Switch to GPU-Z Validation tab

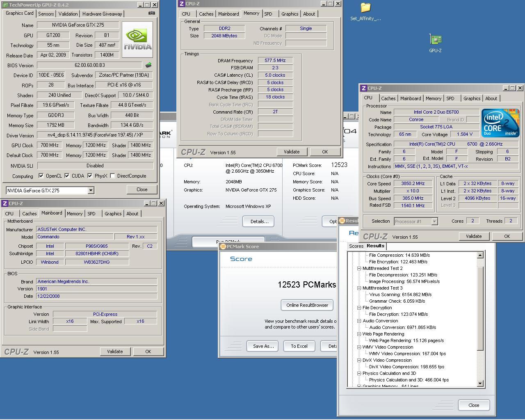(68, 14)
